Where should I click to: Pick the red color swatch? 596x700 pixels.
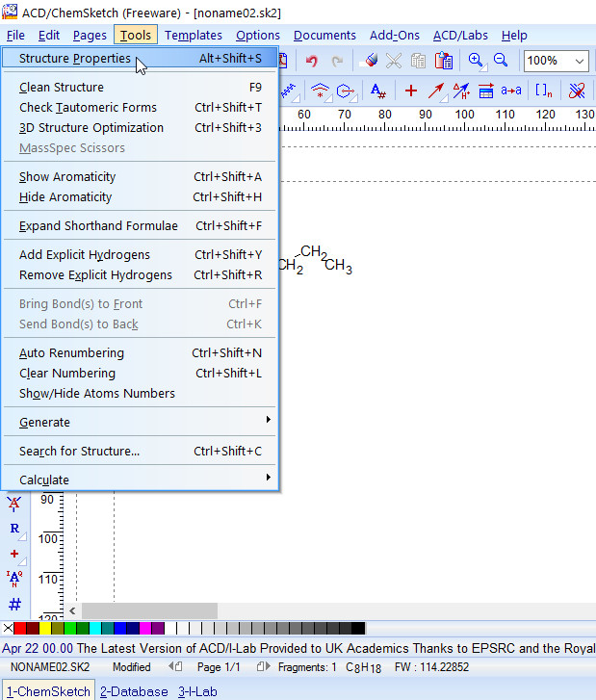click(x=19, y=628)
